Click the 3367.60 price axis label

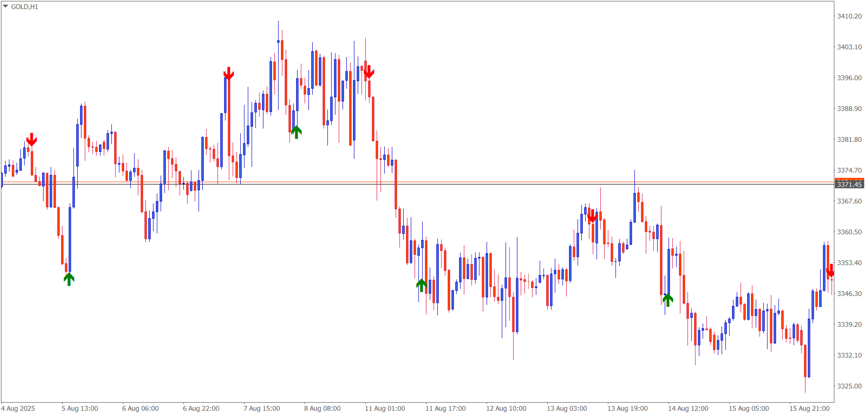click(x=849, y=201)
